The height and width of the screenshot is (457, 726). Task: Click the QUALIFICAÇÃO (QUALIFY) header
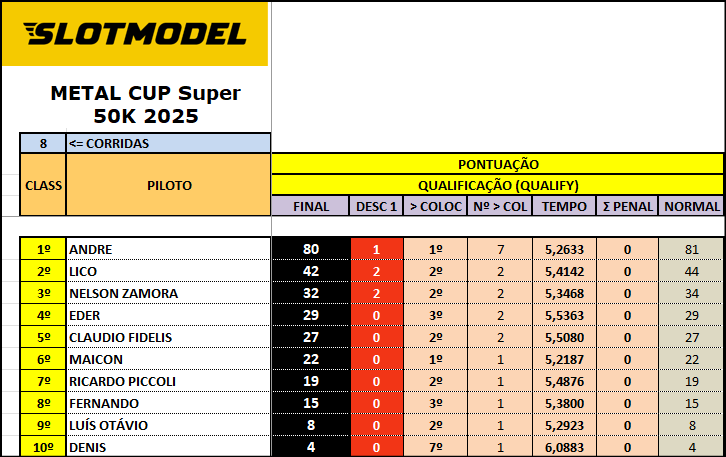point(497,185)
